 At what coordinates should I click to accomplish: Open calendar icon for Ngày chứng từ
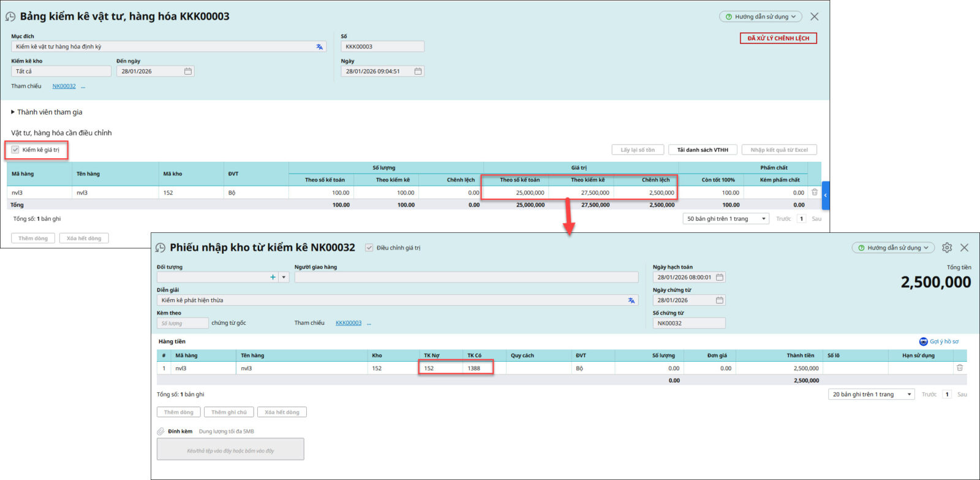point(720,300)
